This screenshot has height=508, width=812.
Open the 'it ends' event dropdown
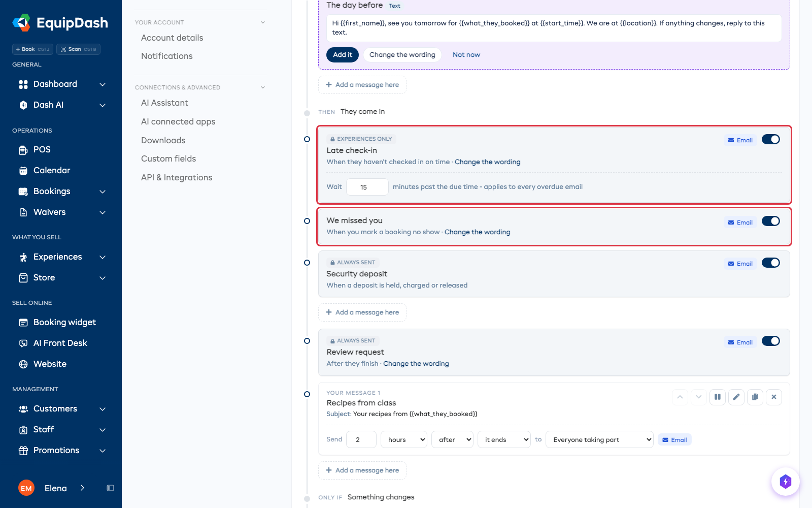[x=504, y=440]
